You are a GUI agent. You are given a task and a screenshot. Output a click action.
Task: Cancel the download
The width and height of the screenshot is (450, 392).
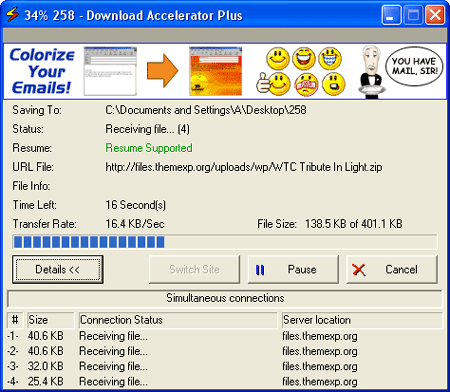pyautogui.click(x=392, y=270)
